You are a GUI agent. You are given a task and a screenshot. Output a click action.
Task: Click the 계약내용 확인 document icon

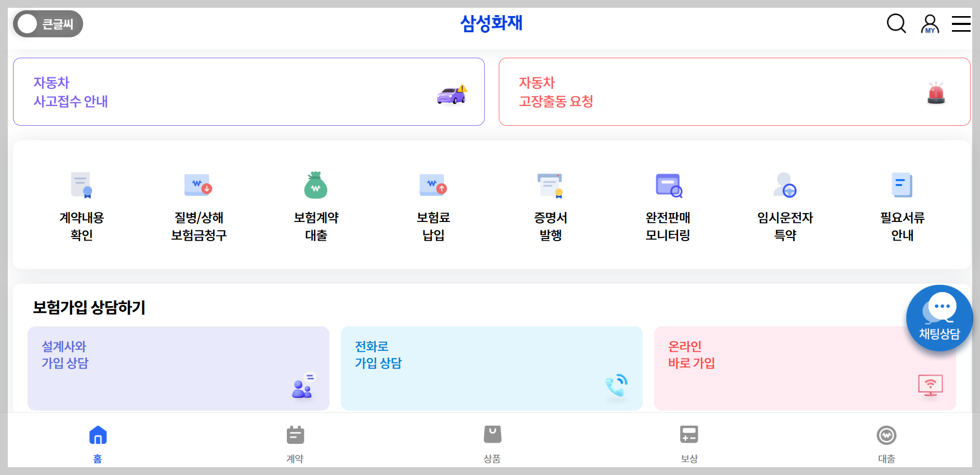[x=82, y=185]
